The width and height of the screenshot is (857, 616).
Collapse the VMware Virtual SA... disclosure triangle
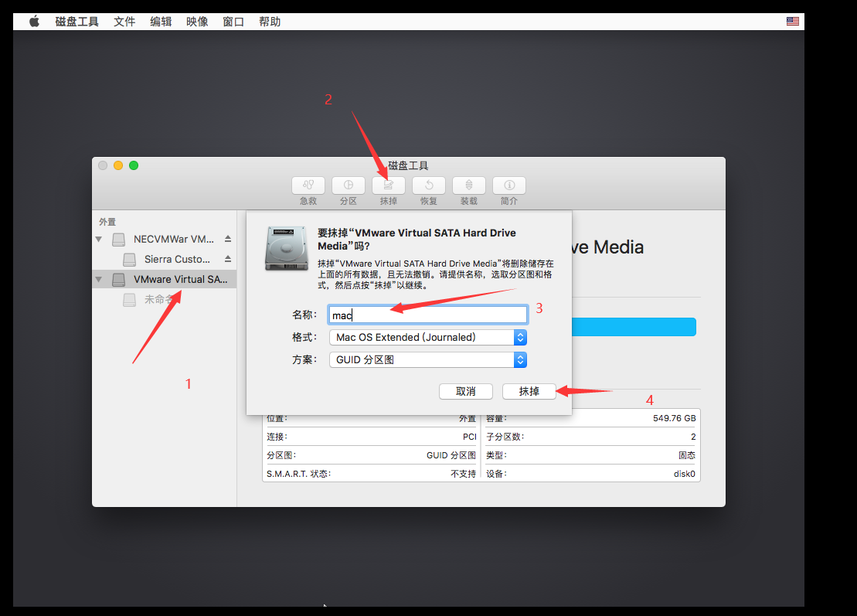[x=98, y=279]
